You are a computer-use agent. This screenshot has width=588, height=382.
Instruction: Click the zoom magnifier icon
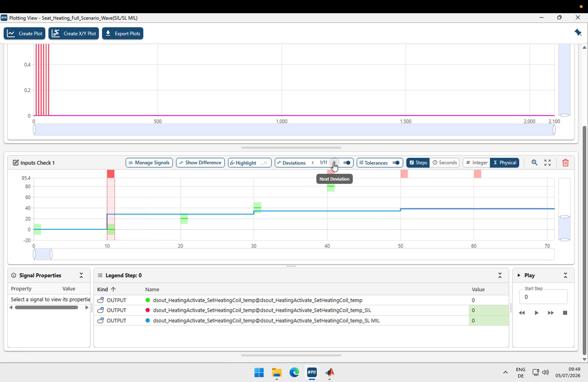[534, 163]
